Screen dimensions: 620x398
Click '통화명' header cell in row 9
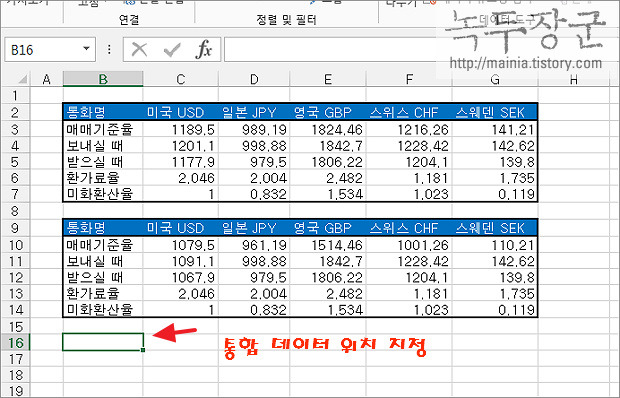pos(103,228)
